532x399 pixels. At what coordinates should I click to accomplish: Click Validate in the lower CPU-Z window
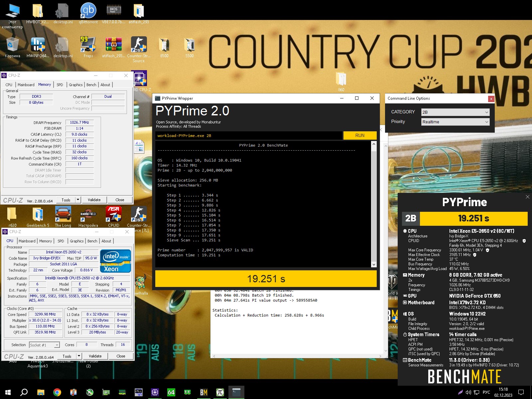pyautogui.click(x=95, y=356)
